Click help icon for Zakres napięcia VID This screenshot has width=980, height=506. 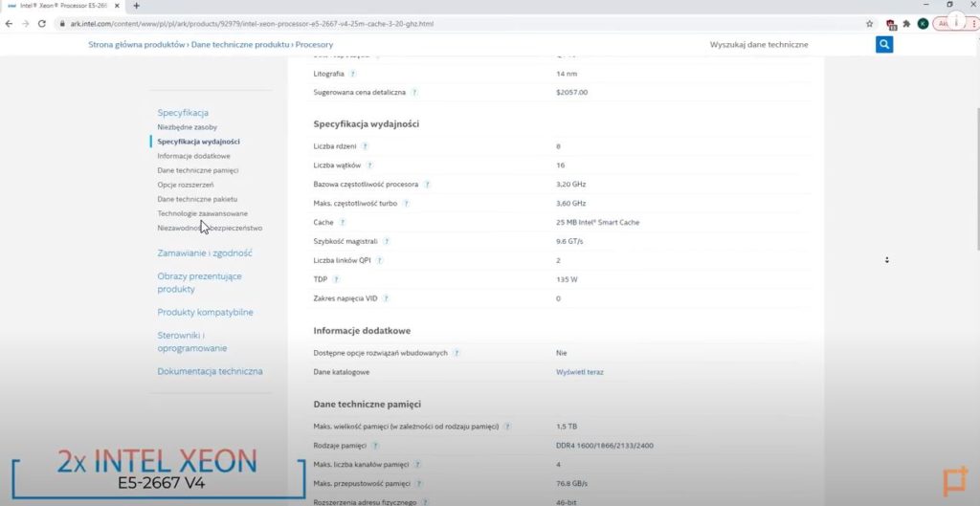[x=387, y=298]
